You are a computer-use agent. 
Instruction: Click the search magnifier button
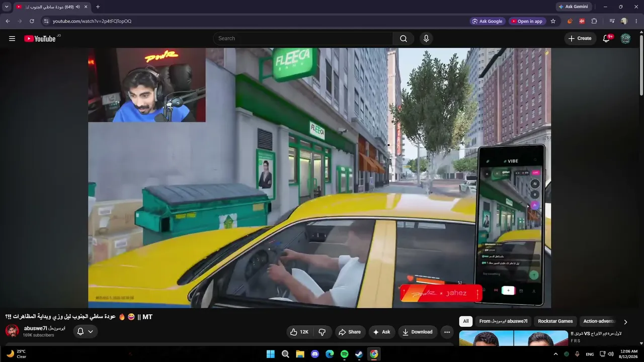(404, 39)
